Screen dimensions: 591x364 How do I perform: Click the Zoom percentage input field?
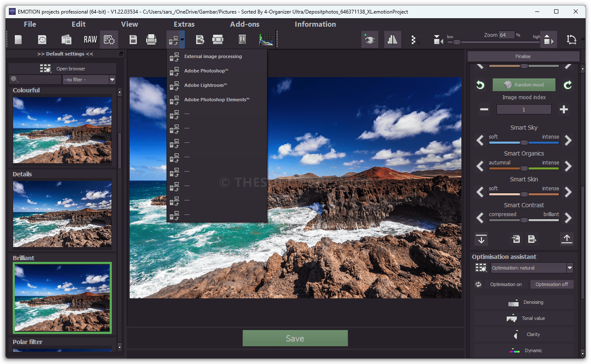(x=506, y=35)
